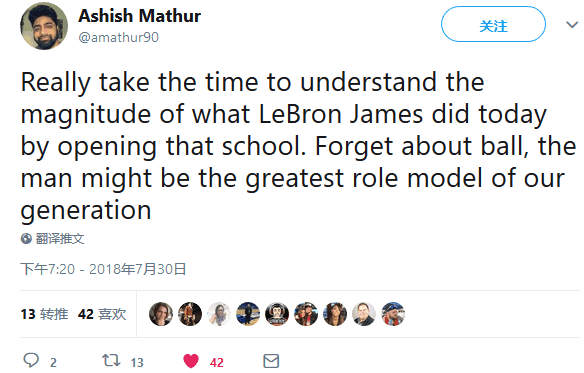This screenshot has width=584, height=373.
Task: Open Ashish Mathur's profile picture
Action: tap(44, 26)
